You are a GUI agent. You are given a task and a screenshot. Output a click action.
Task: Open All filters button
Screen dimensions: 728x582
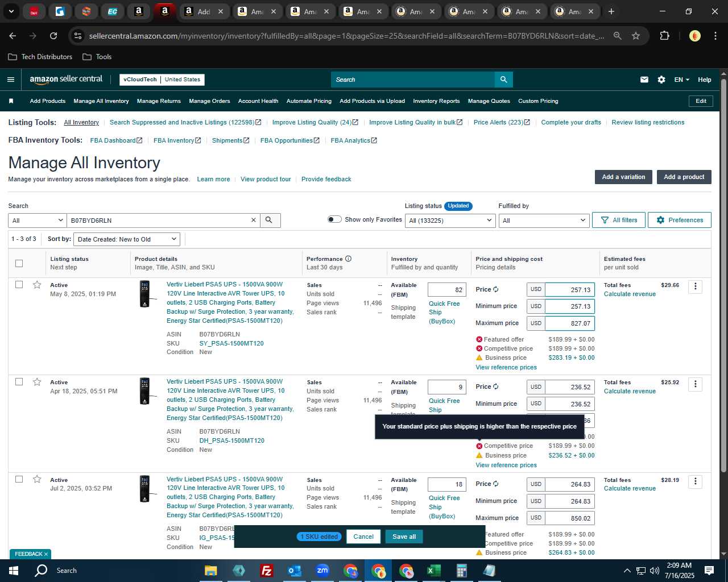[x=619, y=220]
